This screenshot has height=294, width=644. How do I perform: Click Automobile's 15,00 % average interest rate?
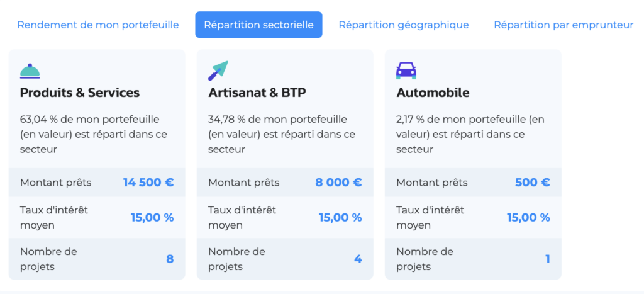(x=528, y=217)
